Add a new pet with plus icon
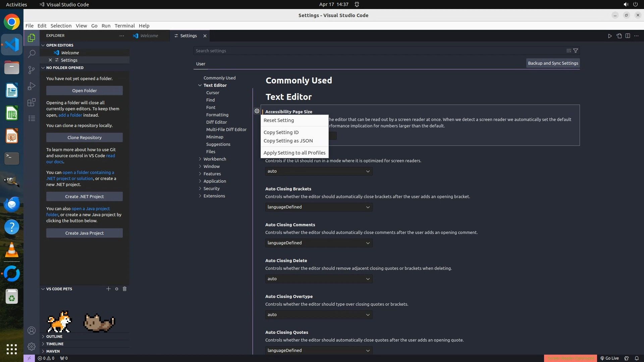Image resolution: width=644 pixels, height=362 pixels. pyautogui.click(x=108, y=289)
